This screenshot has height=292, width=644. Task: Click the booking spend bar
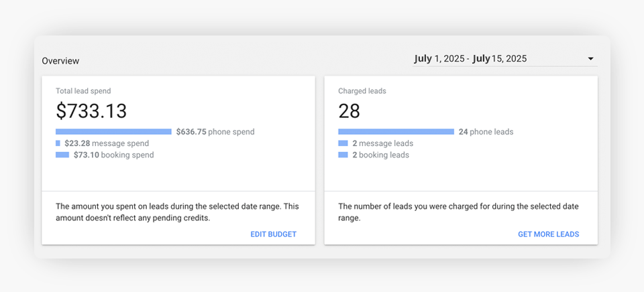(x=62, y=155)
